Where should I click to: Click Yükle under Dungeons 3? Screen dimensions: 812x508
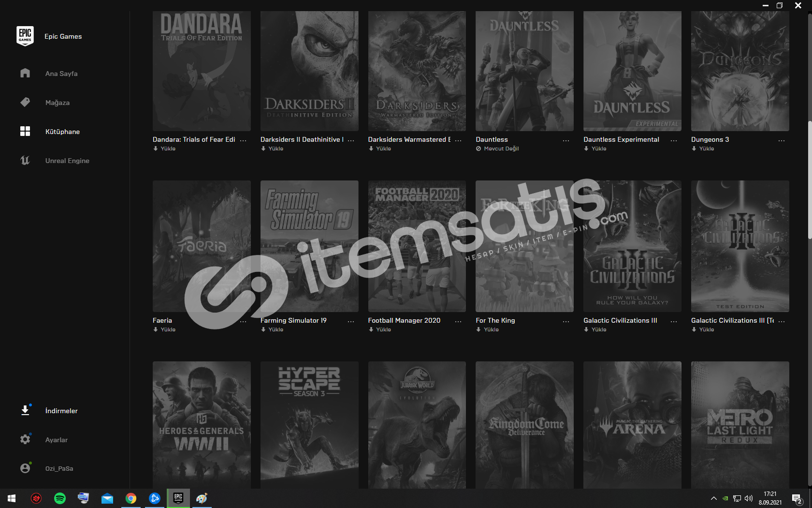click(703, 149)
